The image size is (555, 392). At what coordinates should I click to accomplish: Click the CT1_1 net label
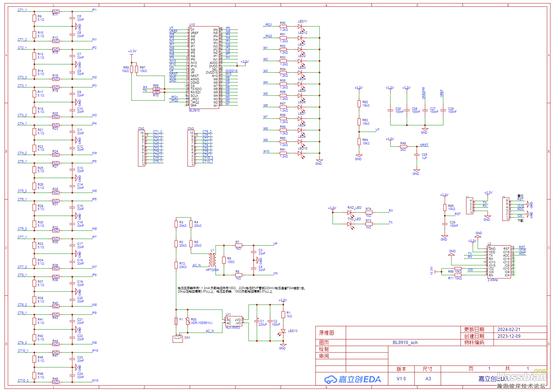[x=22, y=10]
